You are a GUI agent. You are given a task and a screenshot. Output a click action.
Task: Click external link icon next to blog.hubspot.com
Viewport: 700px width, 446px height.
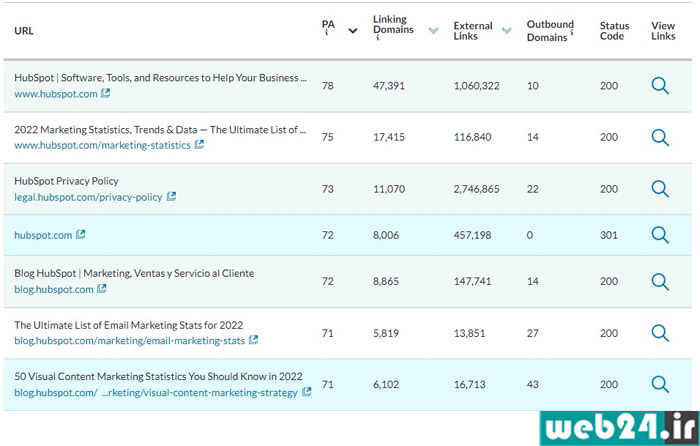(102, 288)
